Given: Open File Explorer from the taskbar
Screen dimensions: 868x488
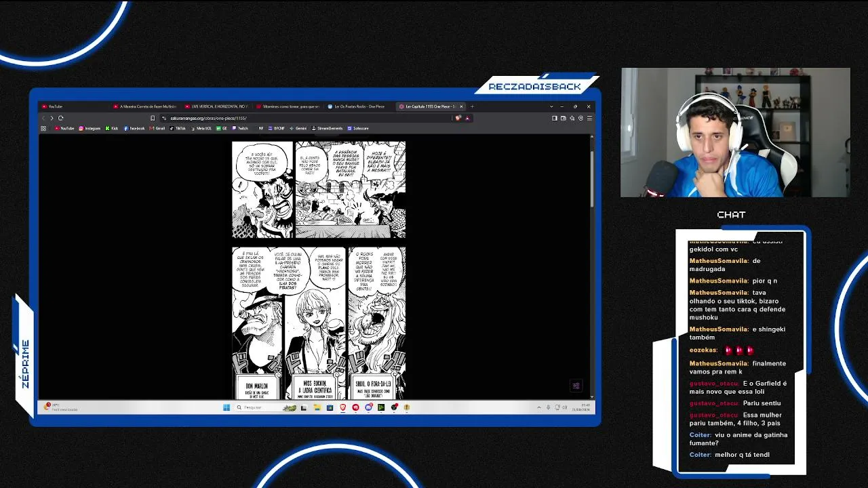Looking at the screenshot, I should pos(317,407).
